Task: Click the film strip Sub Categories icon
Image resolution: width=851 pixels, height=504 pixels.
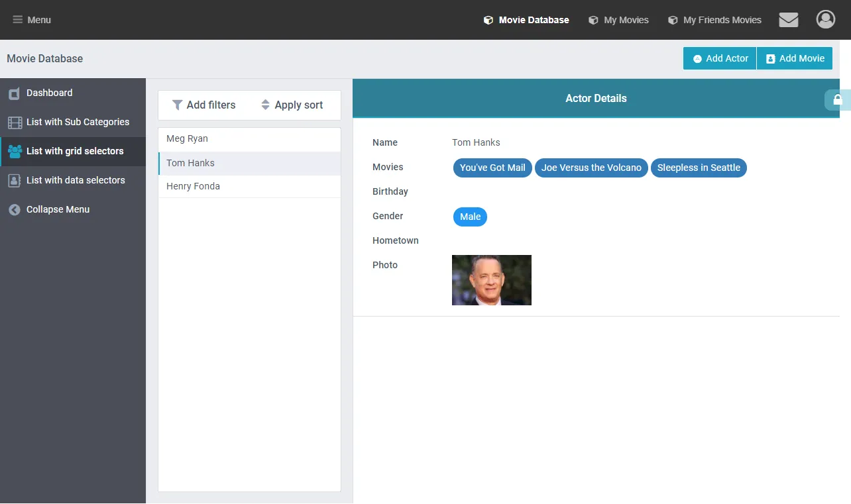Action: [x=15, y=123]
